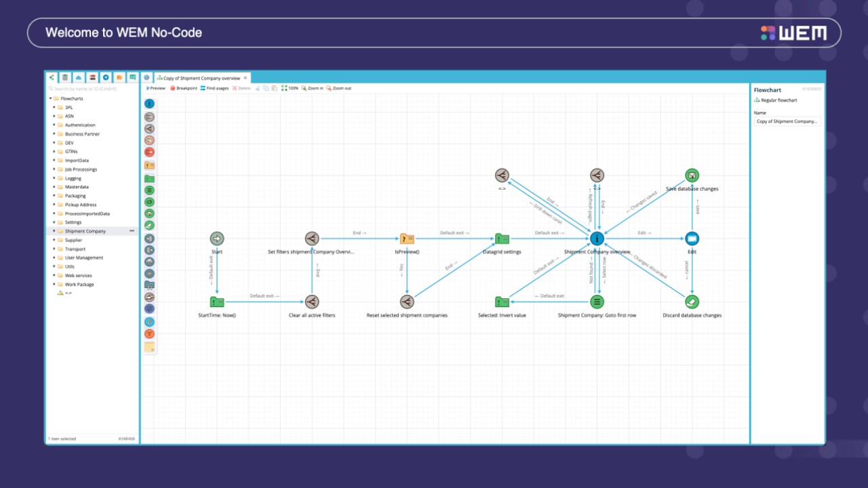
Task: Select the Edit node on the canvas
Action: click(x=692, y=238)
